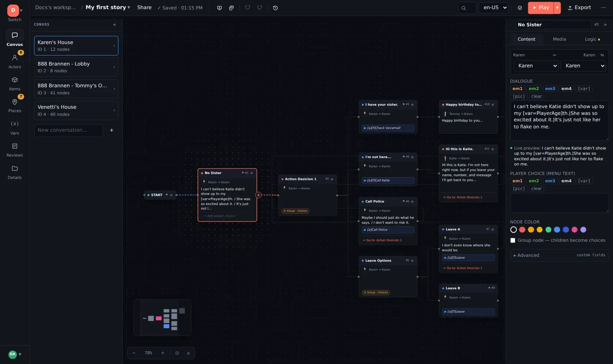The height and width of the screenshot is (364, 613).
Task: Enable Group node children become choices checkbox
Action: [513, 240]
